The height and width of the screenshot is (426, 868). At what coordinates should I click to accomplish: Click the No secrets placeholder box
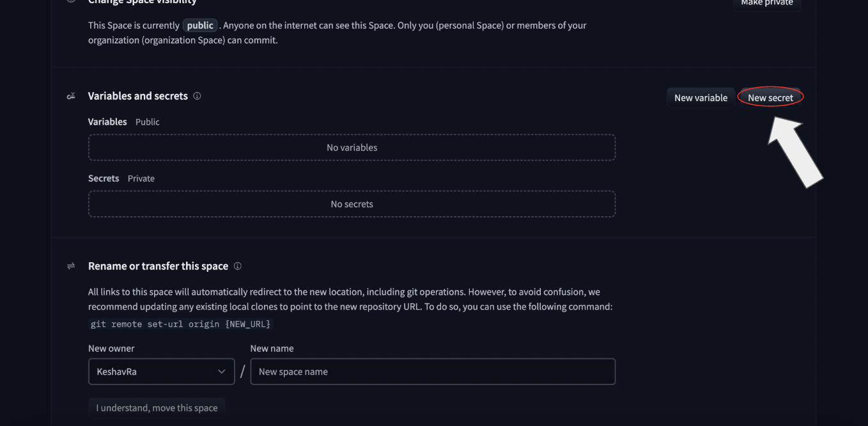352,204
